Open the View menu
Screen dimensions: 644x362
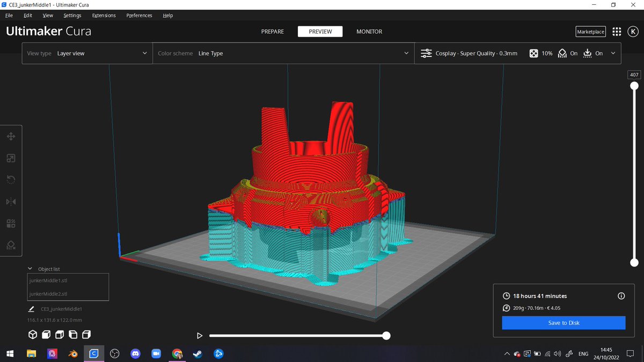tap(48, 16)
